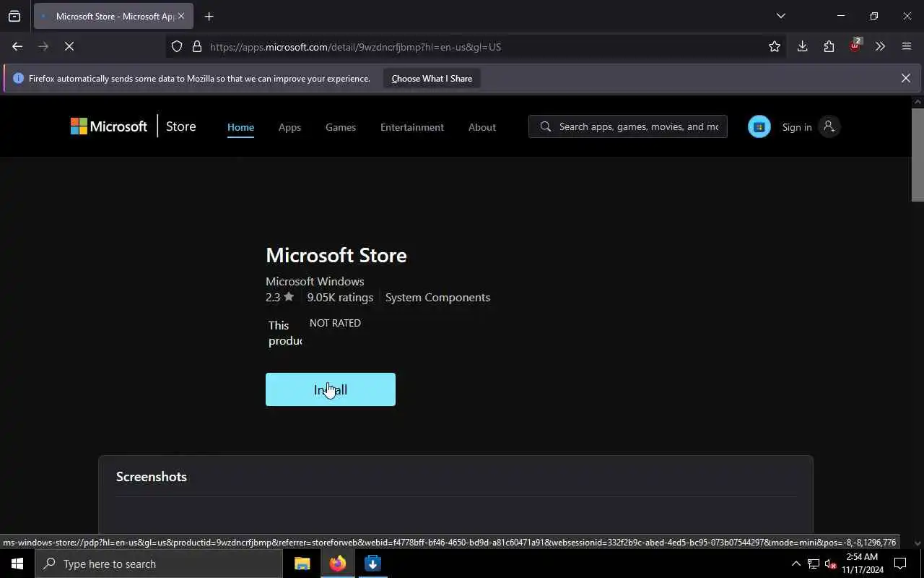Click the Screenshots section heading
The image size is (924, 578).
click(x=152, y=476)
